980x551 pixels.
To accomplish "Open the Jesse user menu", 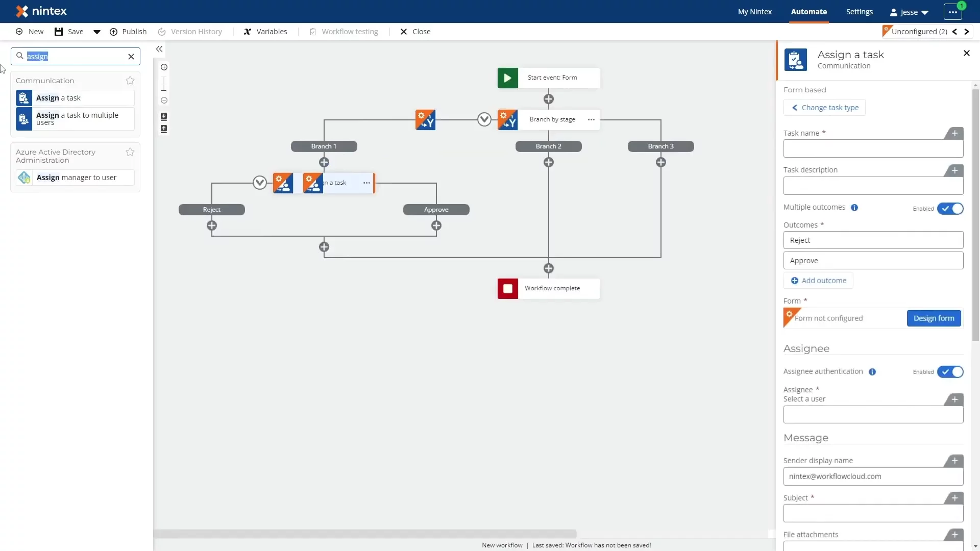I will point(909,12).
